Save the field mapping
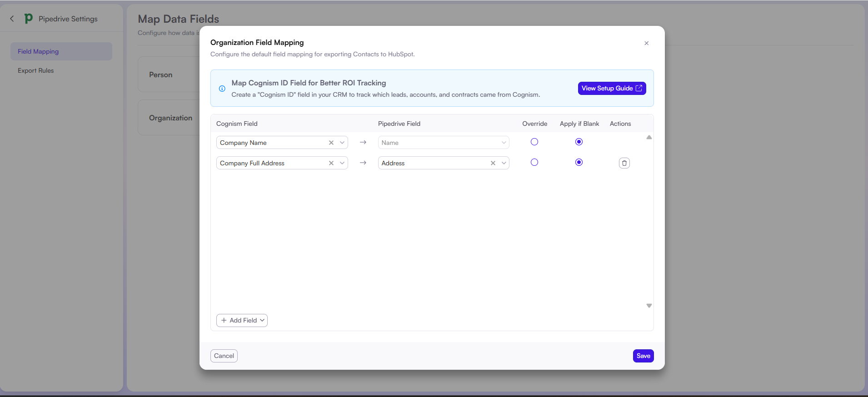Viewport: 868px width, 397px height. click(x=643, y=356)
